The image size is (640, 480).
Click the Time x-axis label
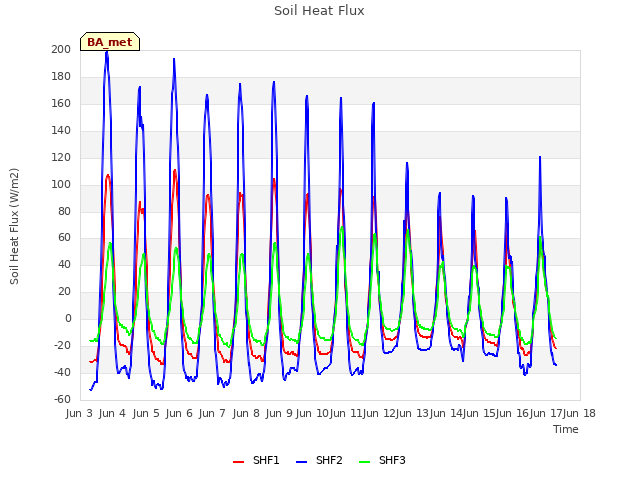pos(566,429)
